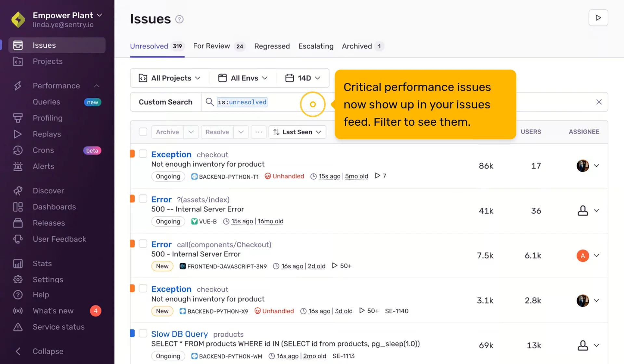Click the Performance lightning icon
624x364 pixels.
click(x=18, y=86)
